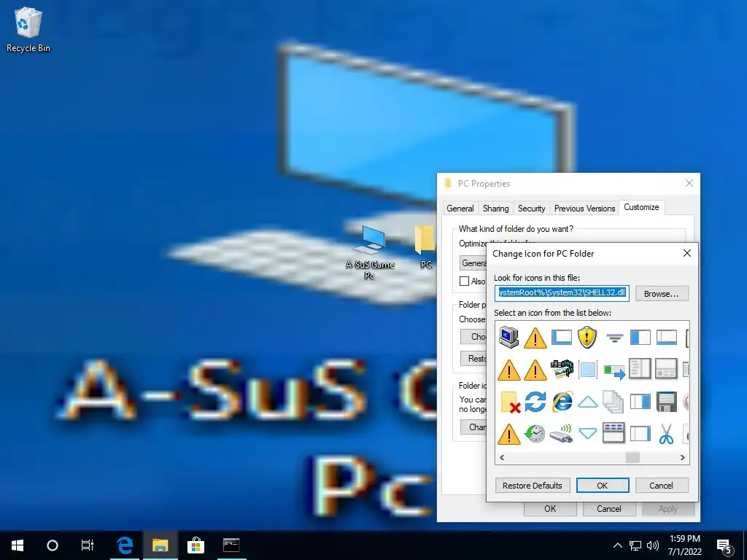
Task: Pick the upward pointing triangle icon
Action: (x=587, y=402)
